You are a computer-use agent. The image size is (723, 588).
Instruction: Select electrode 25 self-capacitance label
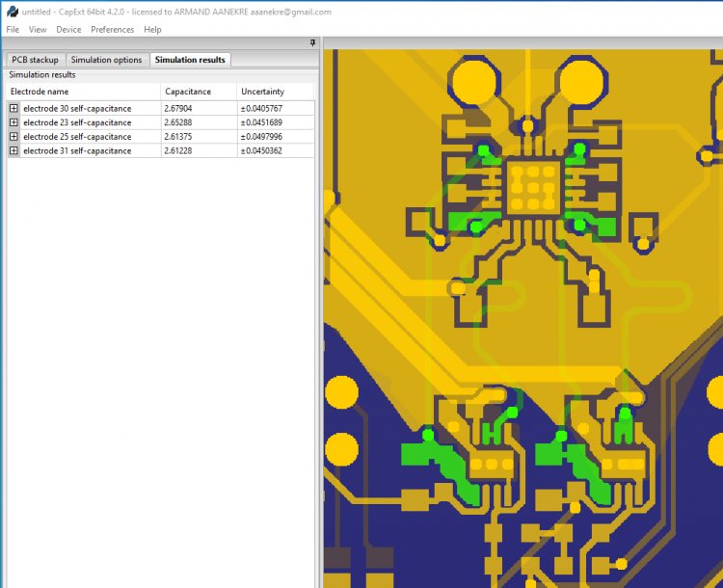point(77,137)
